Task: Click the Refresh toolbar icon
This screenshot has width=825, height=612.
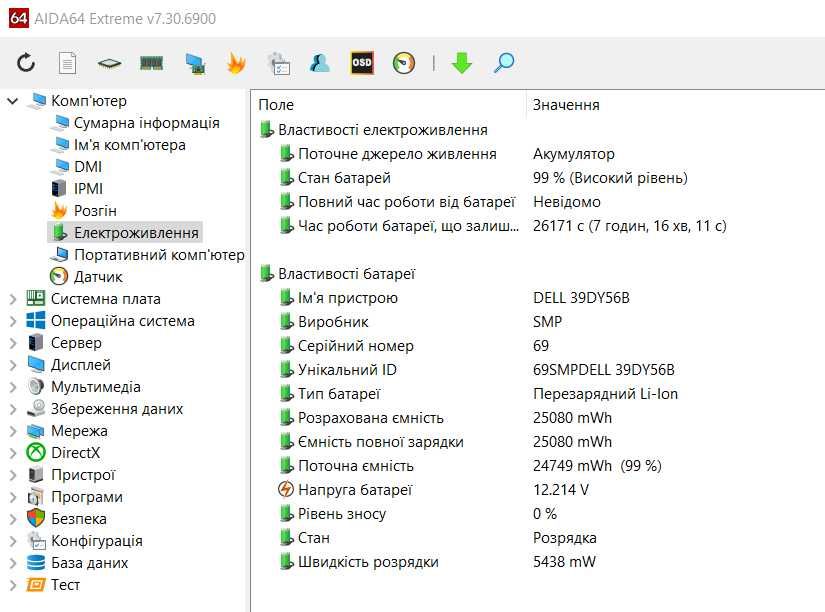Action: (26, 63)
